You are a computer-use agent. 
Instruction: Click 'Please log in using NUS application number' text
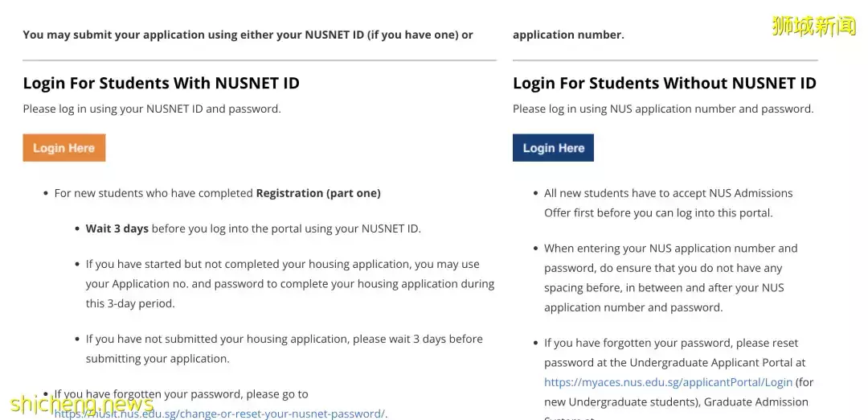point(663,109)
